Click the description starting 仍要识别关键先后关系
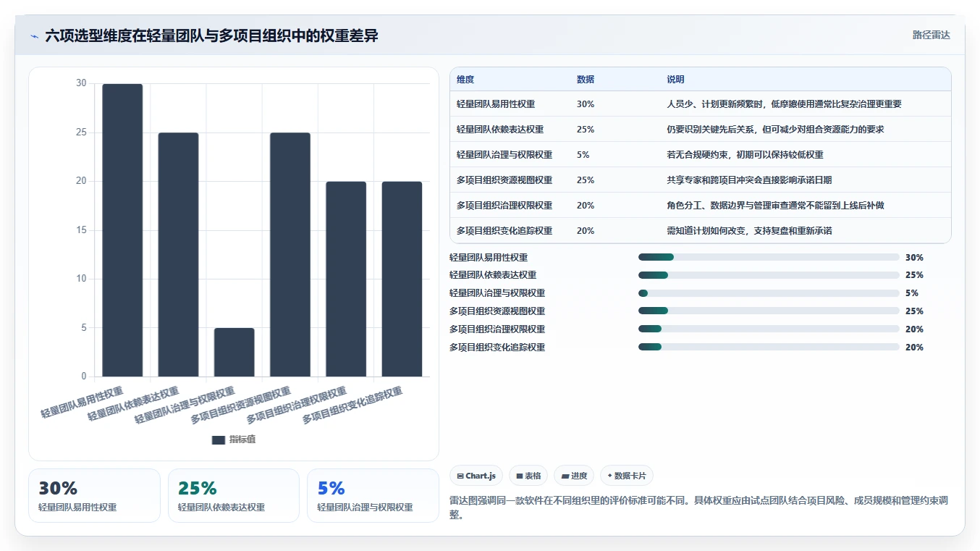Viewport: 980px width, 551px height. tap(775, 130)
